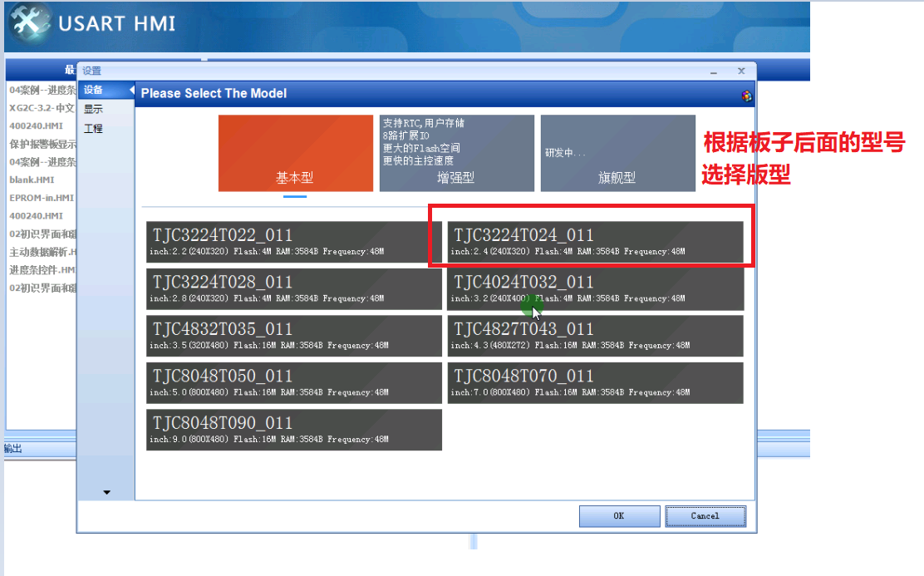Minimize the 设置 dialog window
Screen dimensions: 924x576
click(x=714, y=71)
